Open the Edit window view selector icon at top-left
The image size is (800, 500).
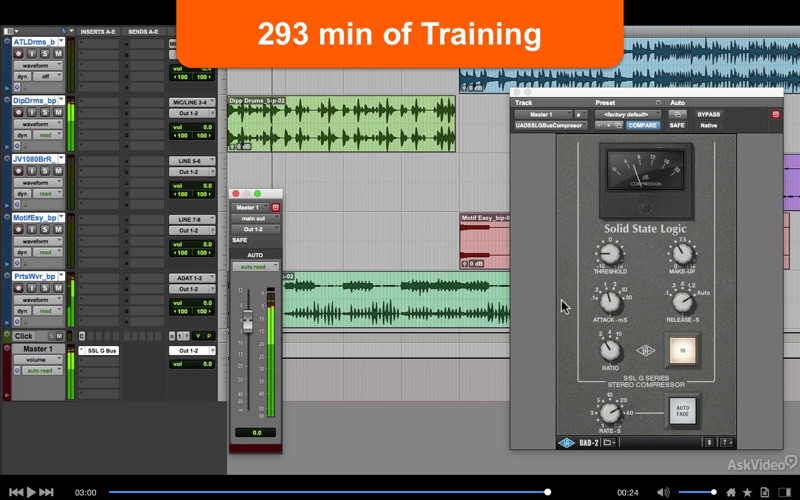10,31
